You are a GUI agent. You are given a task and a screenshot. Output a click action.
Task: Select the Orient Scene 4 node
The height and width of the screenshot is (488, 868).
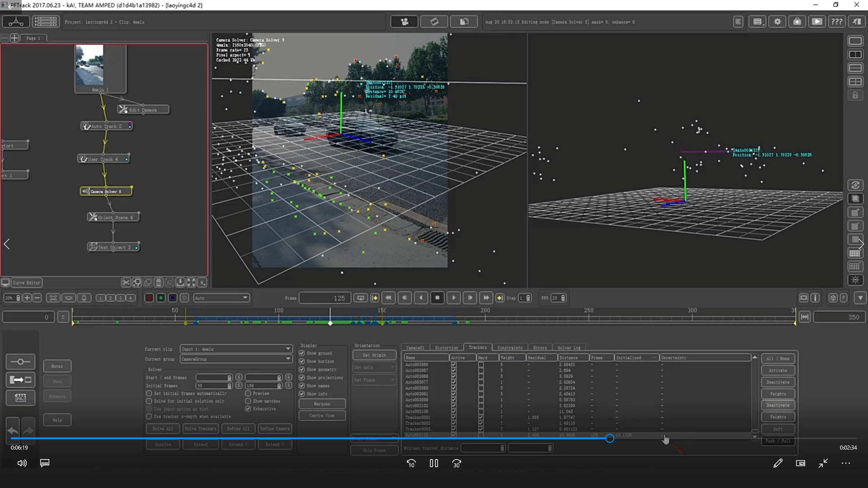tap(113, 217)
